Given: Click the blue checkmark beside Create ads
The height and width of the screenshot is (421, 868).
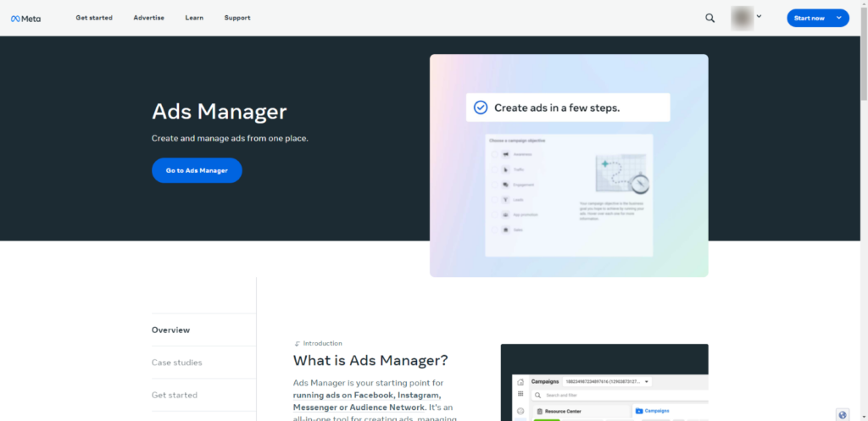Looking at the screenshot, I should [481, 108].
